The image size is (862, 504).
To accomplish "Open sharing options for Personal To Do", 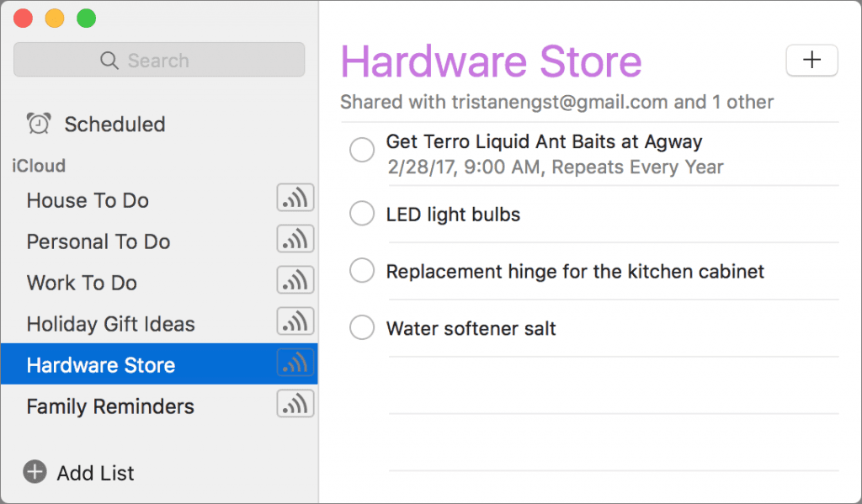I will pyautogui.click(x=295, y=240).
